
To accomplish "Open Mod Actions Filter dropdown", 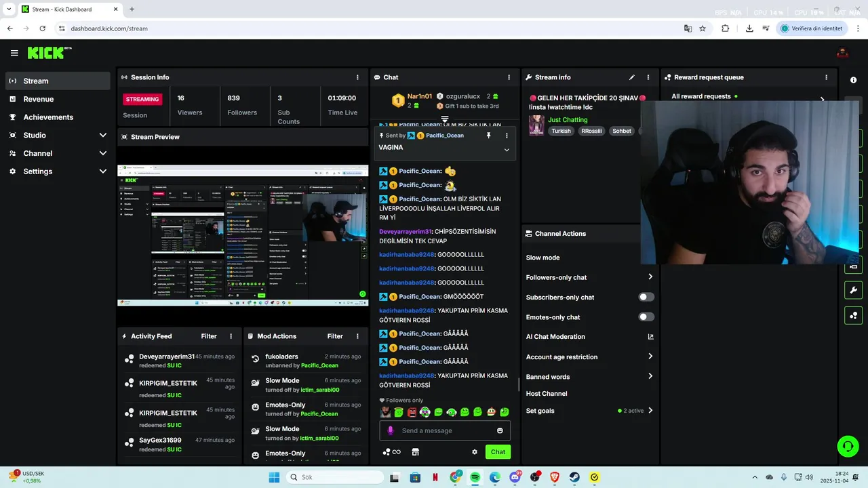I will (335, 336).
